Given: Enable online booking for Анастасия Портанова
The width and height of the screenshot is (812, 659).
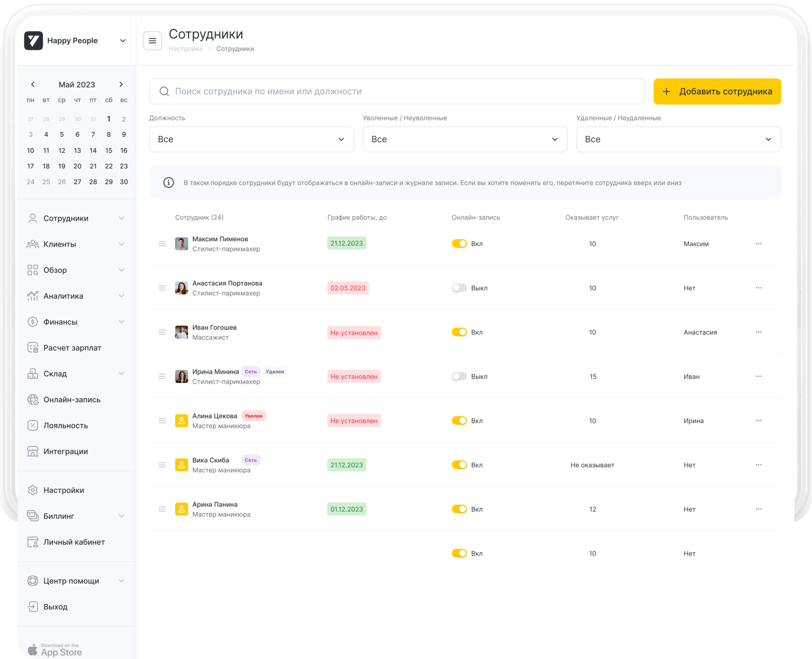Looking at the screenshot, I should [x=459, y=288].
